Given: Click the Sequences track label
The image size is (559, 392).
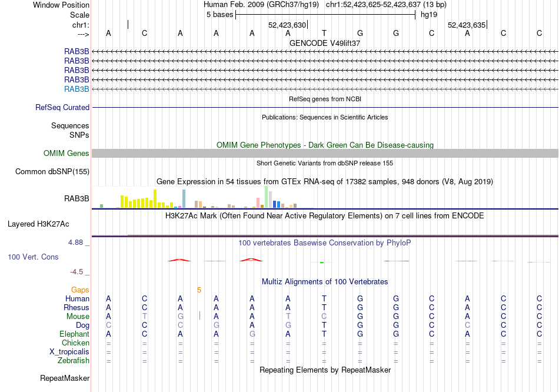Looking at the screenshot, I should coord(70,125).
